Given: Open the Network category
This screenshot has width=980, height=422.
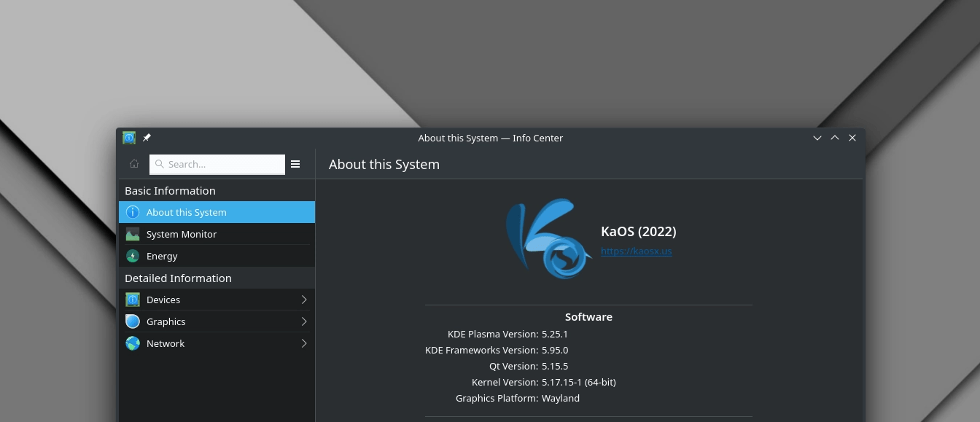Looking at the screenshot, I should 217,343.
